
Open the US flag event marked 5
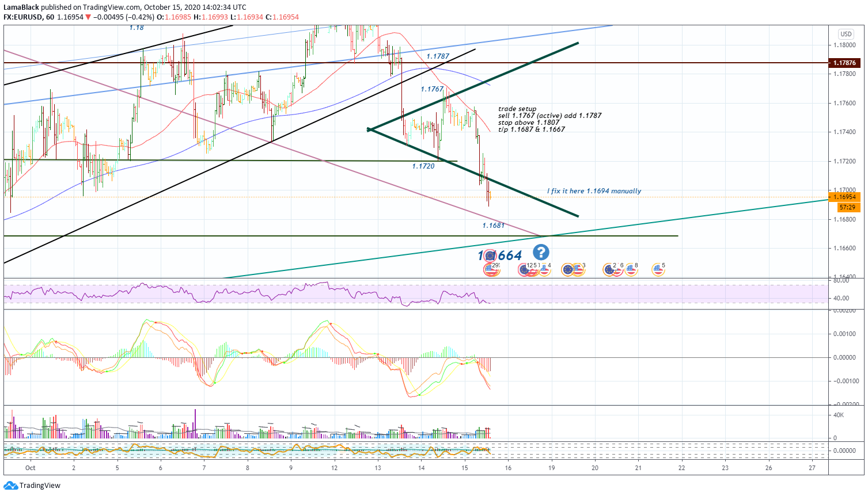657,269
